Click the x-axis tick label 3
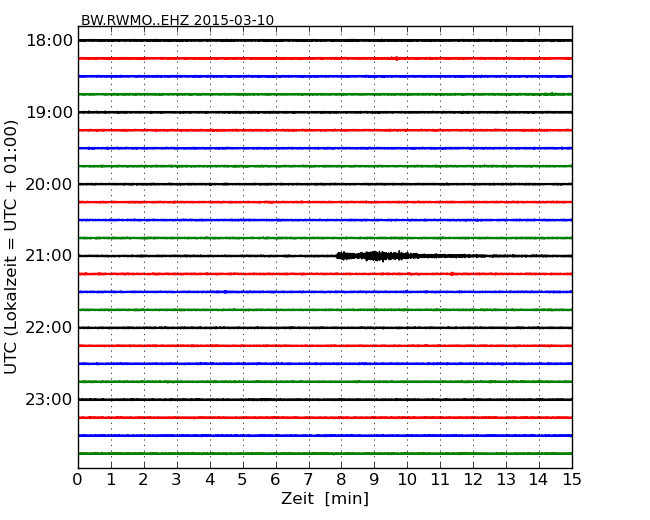Screen dimensions: 650x520 coord(177,480)
